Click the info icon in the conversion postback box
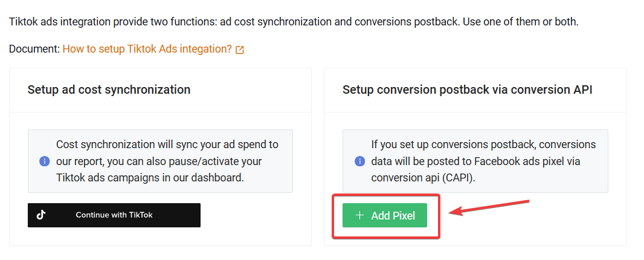 coord(359,161)
